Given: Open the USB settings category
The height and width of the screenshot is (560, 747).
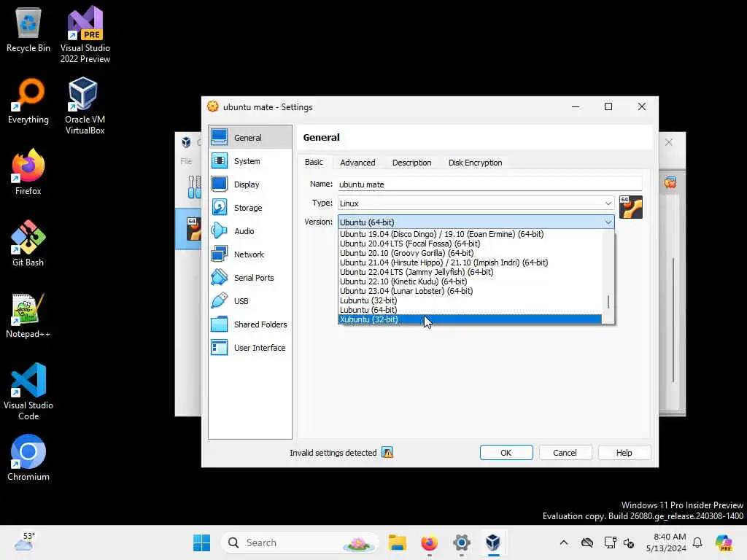Looking at the screenshot, I should point(250,301).
